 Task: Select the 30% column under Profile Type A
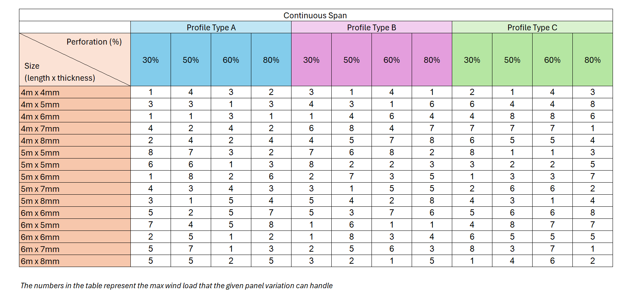pyautogui.click(x=150, y=60)
